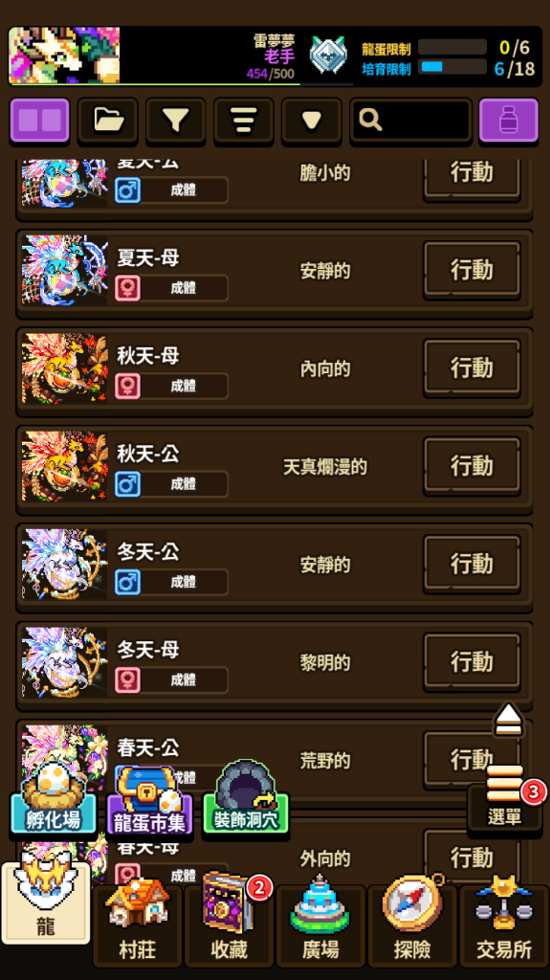The height and width of the screenshot is (980, 550).
Task: Switch to the 收藏 tab
Action: [230, 924]
